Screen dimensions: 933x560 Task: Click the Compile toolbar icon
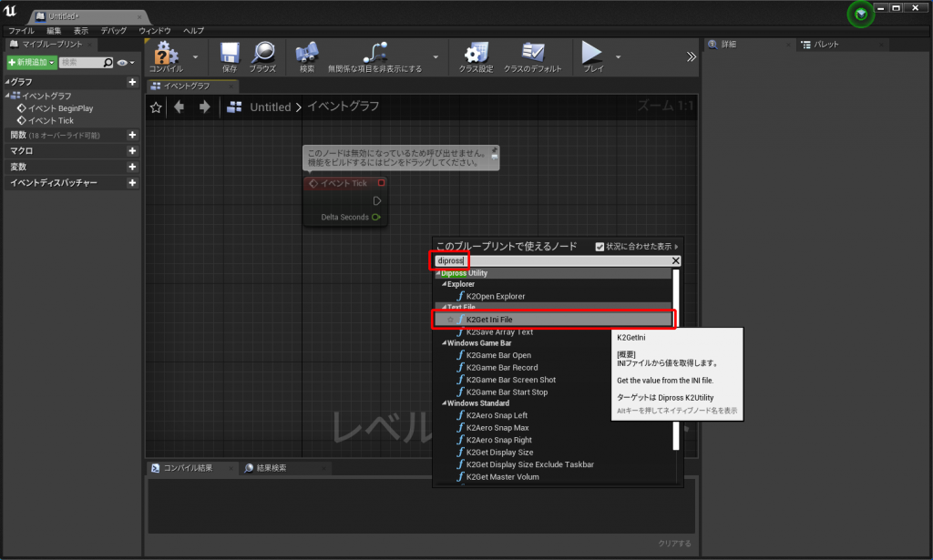[166, 53]
